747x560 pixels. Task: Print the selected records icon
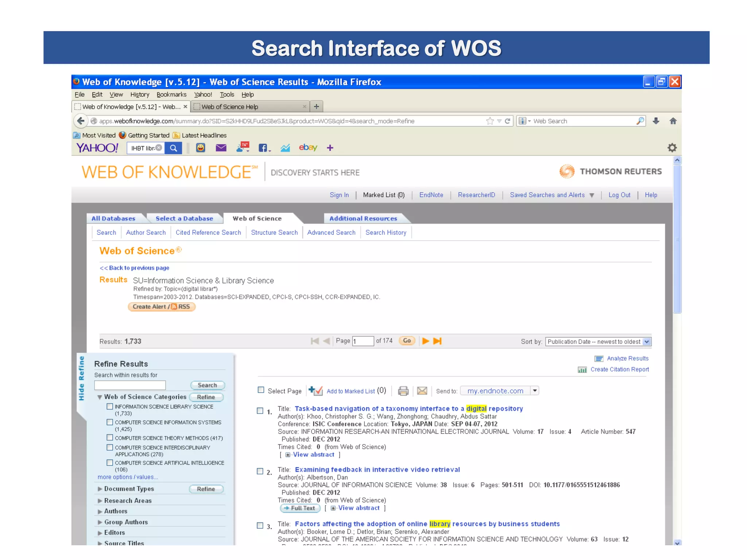coord(403,391)
